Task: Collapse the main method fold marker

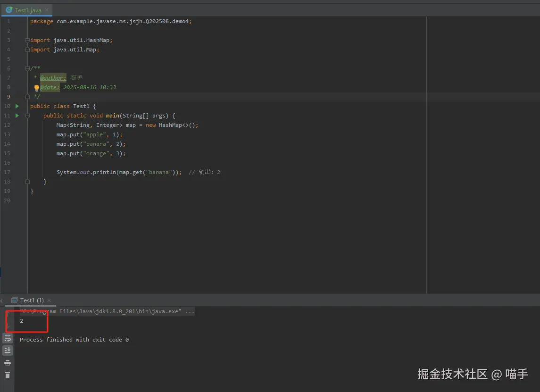Action: click(x=27, y=116)
